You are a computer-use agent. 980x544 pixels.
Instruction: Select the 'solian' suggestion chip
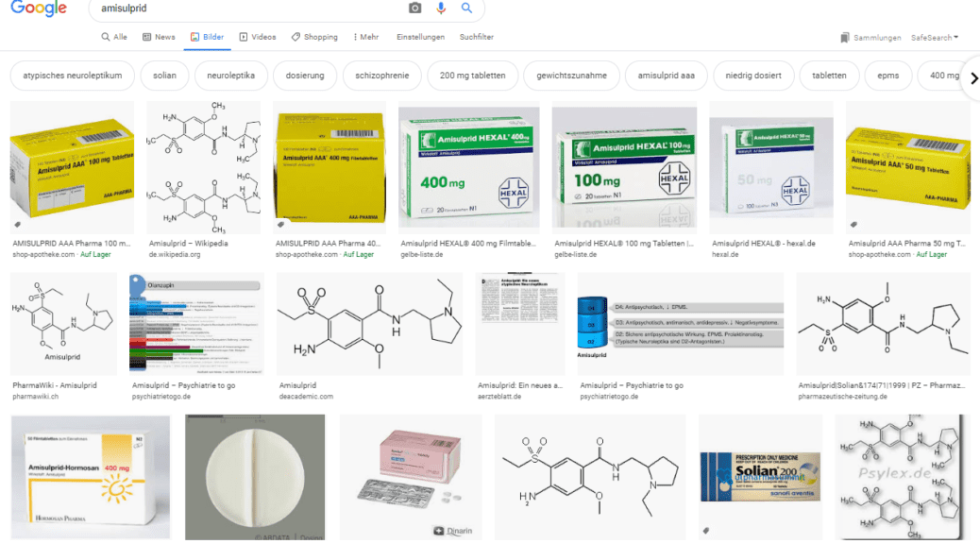click(164, 76)
